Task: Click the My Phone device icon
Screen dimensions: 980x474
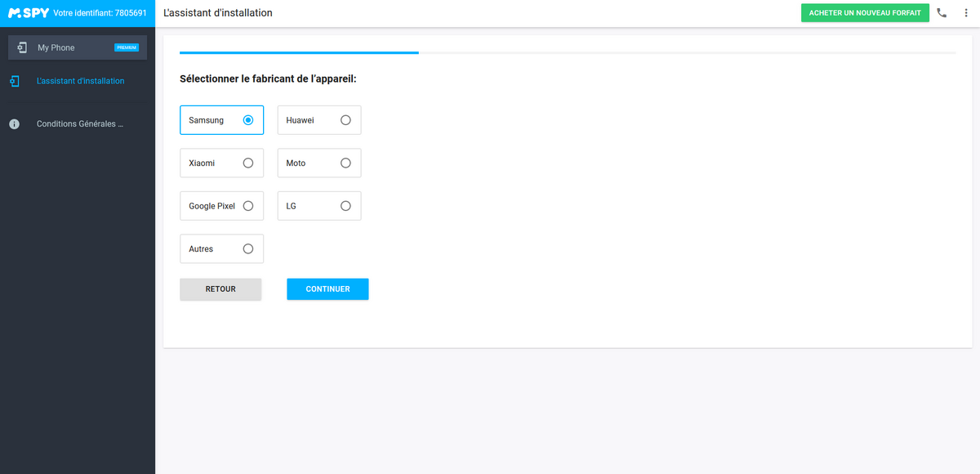Action: pyautogui.click(x=22, y=47)
